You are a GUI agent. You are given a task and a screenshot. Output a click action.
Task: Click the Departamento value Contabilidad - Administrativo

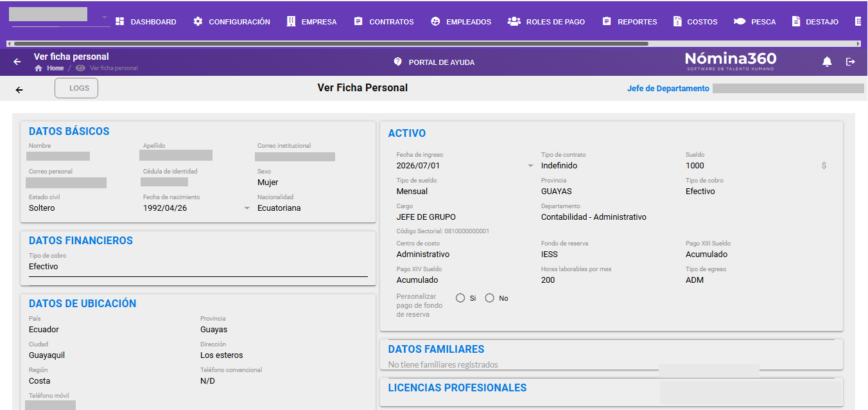point(594,217)
